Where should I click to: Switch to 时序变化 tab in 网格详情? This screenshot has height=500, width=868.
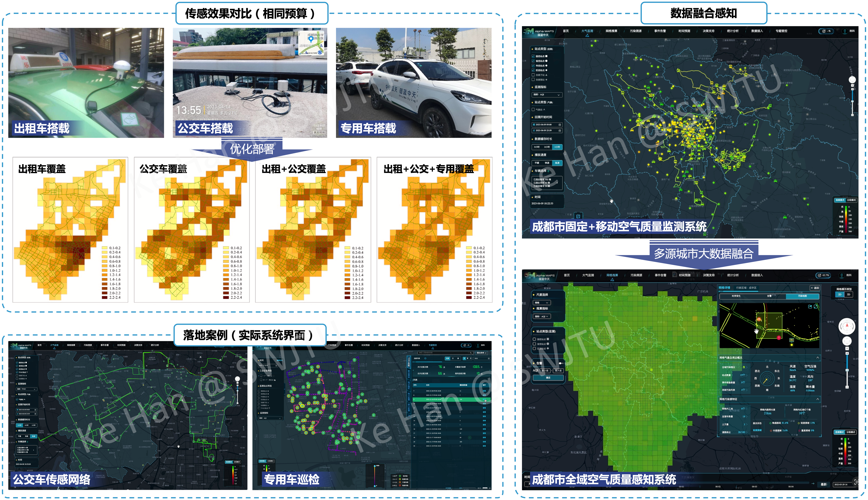point(736,297)
